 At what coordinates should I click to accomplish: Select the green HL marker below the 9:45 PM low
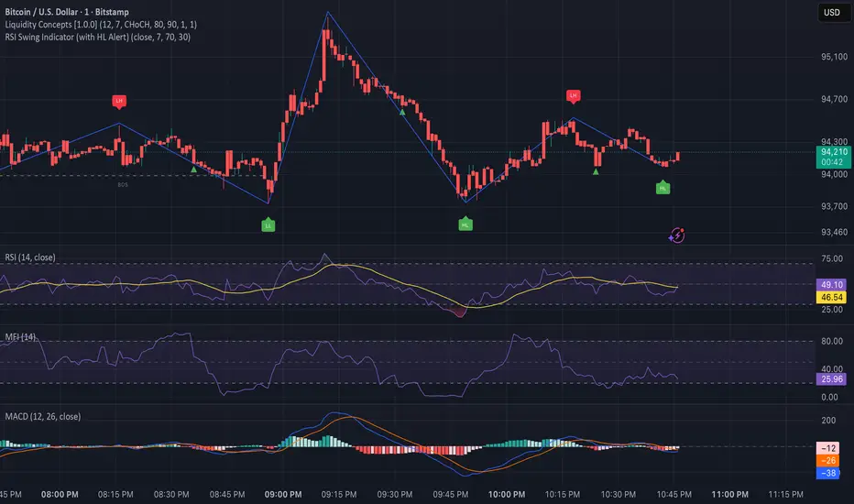466,225
